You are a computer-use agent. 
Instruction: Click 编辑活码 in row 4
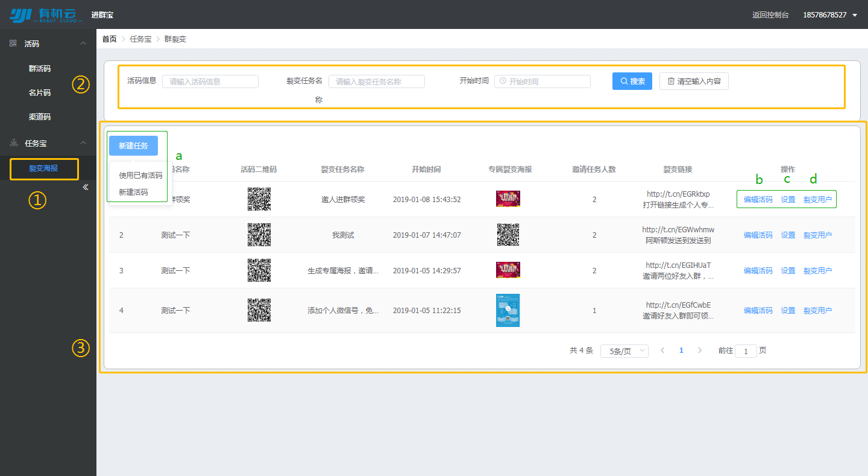758,310
